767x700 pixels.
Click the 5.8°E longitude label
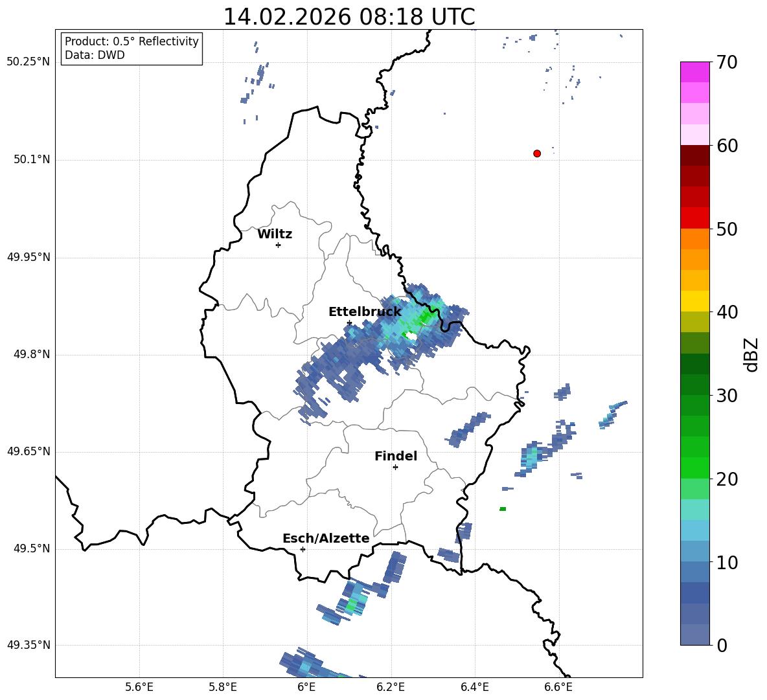223,687
